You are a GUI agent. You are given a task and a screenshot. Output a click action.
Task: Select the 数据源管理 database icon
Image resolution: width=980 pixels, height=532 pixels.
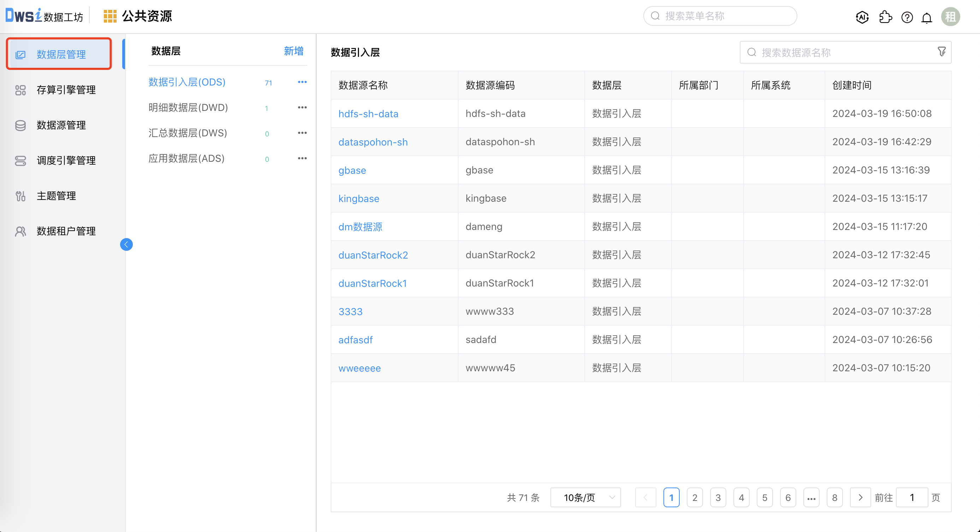(x=20, y=125)
